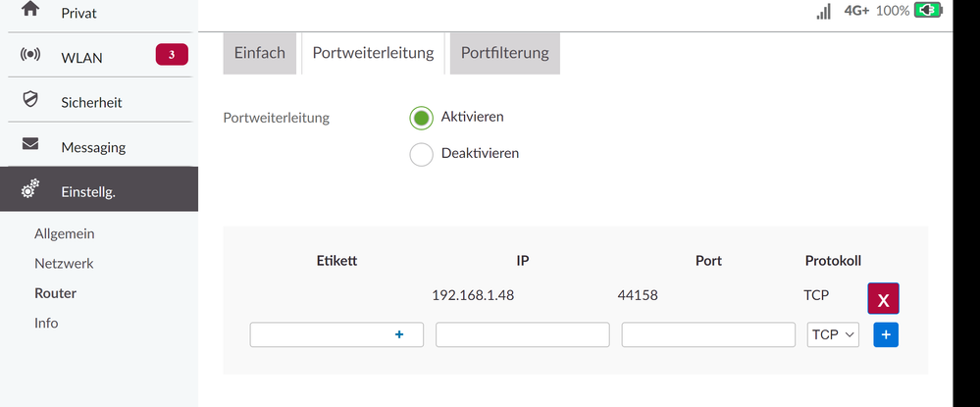Select the Deaktivieren radio button

(421, 154)
